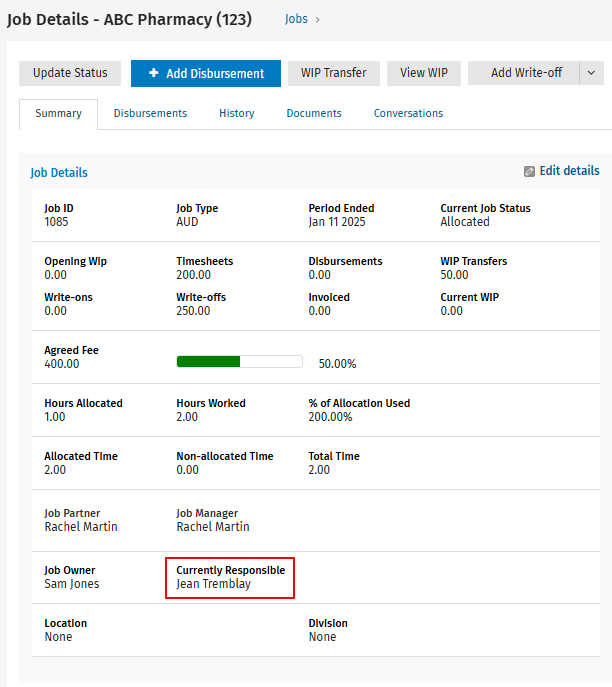Click the page title Job Details - ABC Pharmacy
The image size is (612, 687).
[129, 20]
